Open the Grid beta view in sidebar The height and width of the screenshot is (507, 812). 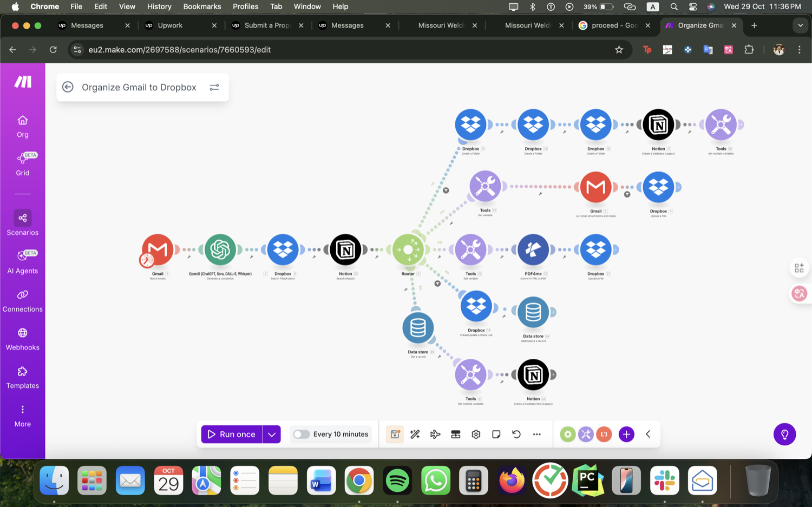point(23,164)
